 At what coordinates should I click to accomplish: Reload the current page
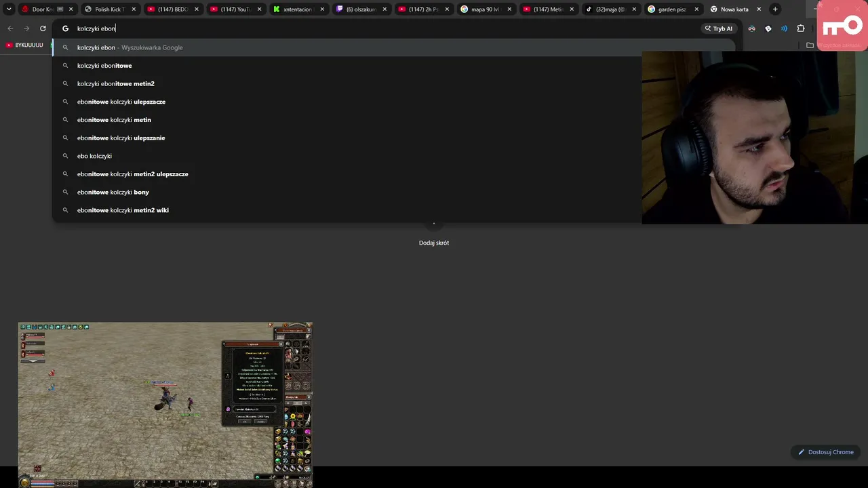tap(43, 28)
